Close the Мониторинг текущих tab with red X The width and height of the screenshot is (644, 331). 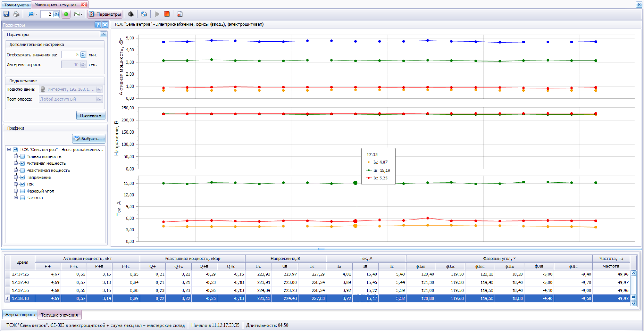pyautogui.click(x=83, y=4)
